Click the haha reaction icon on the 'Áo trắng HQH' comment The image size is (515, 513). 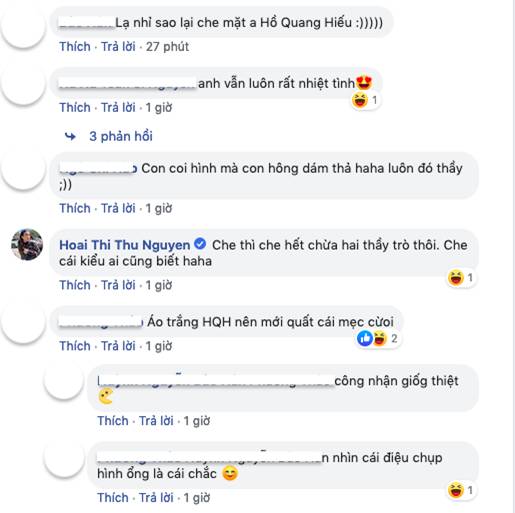[380, 339]
